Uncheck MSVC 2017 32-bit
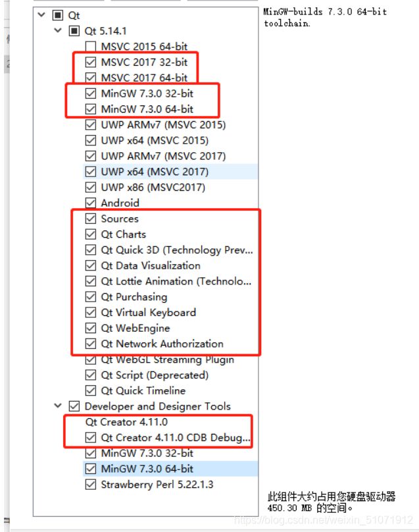This screenshot has height=532, width=419. [x=91, y=62]
